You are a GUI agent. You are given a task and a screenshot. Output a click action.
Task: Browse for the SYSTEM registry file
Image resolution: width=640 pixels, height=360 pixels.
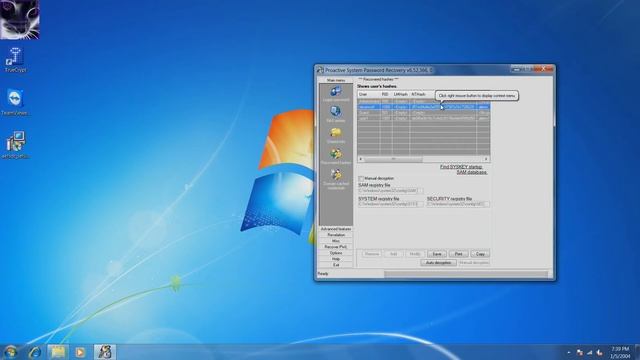421,204
